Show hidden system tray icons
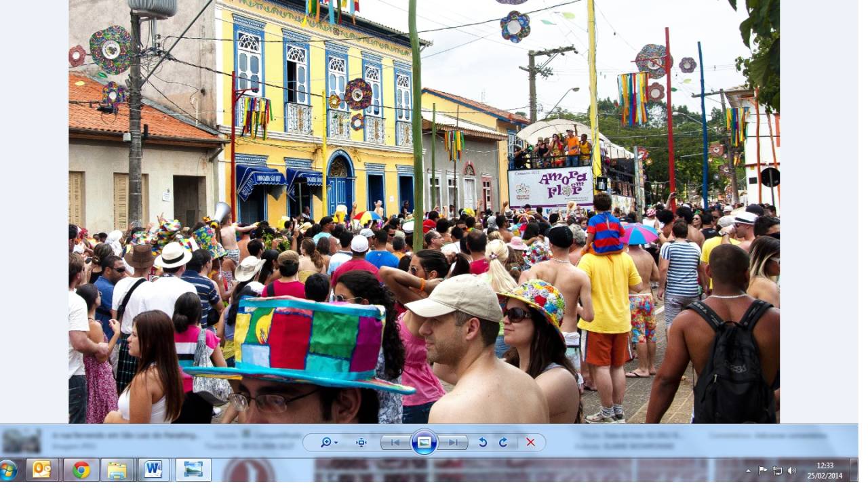The image size is (868, 488). pyautogui.click(x=749, y=470)
